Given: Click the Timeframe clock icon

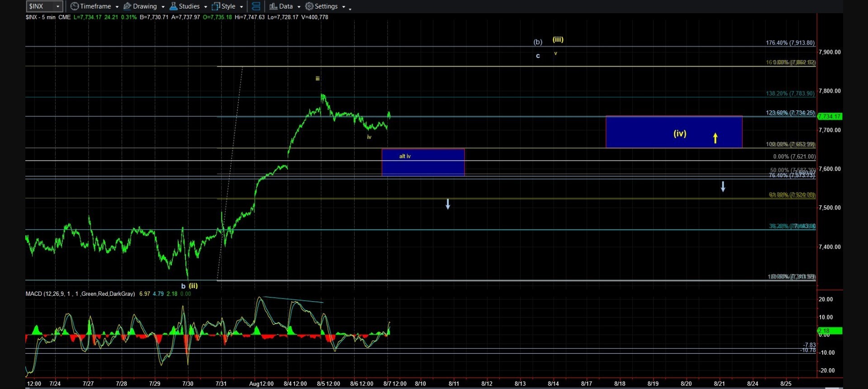Looking at the screenshot, I should 75,6.
